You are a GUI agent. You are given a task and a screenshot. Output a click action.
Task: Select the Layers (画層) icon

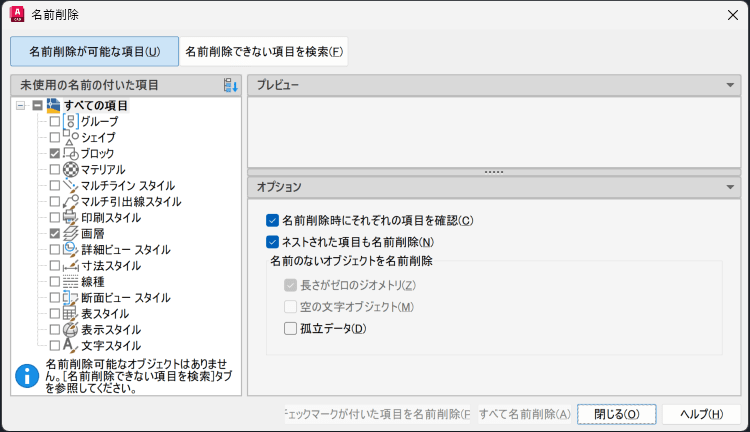(x=71, y=233)
